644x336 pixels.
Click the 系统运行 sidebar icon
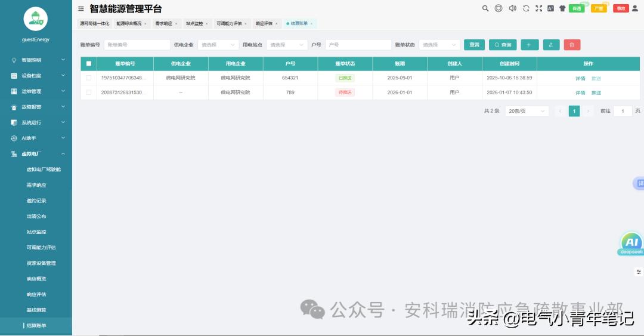tap(14, 122)
